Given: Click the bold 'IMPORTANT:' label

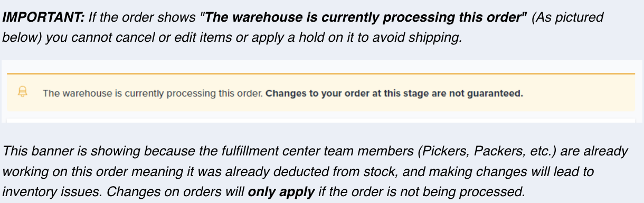Looking at the screenshot, I should point(43,16).
